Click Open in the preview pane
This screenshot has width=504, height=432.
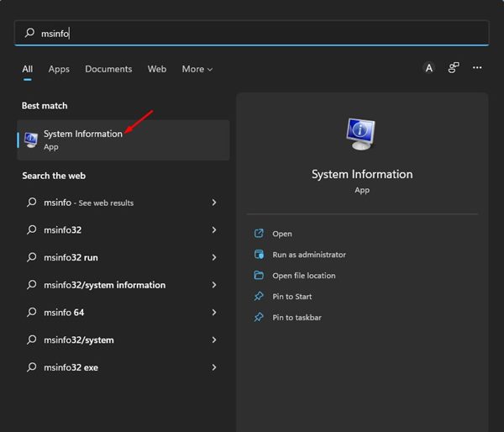tap(282, 234)
